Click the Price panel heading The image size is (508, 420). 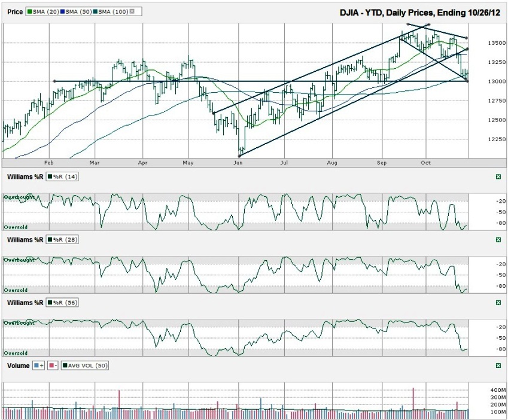point(15,11)
